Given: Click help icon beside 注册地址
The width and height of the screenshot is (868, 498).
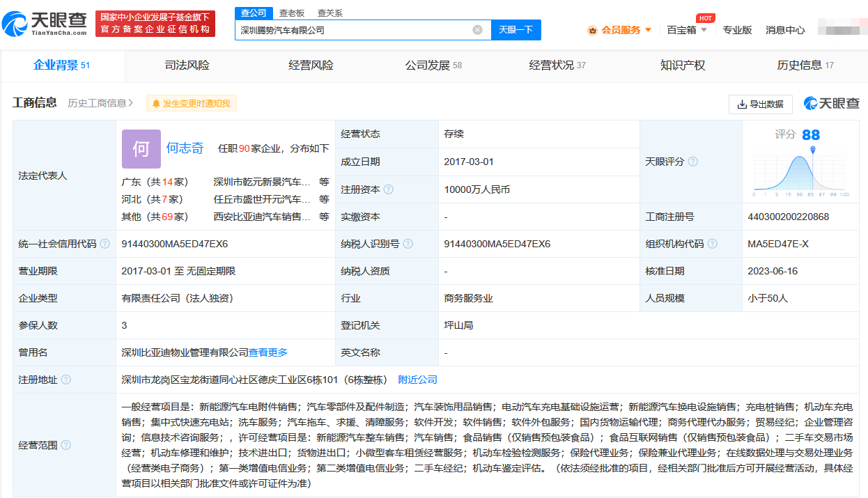Looking at the screenshot, I should [x=66, y=380].
